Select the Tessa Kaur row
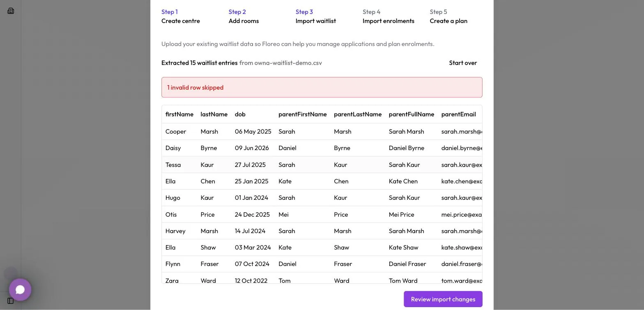Viewport: 644px width, 310px height. coord(322,164)
